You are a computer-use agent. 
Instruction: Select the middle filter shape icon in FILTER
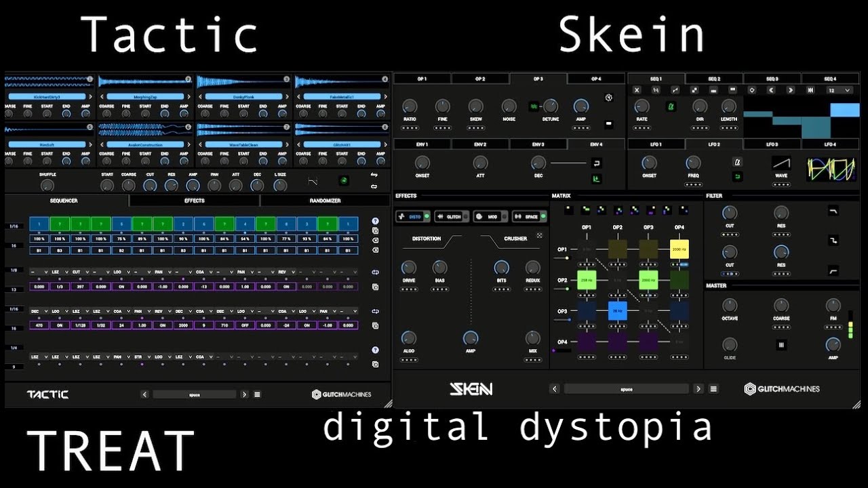tap(833, 241)
